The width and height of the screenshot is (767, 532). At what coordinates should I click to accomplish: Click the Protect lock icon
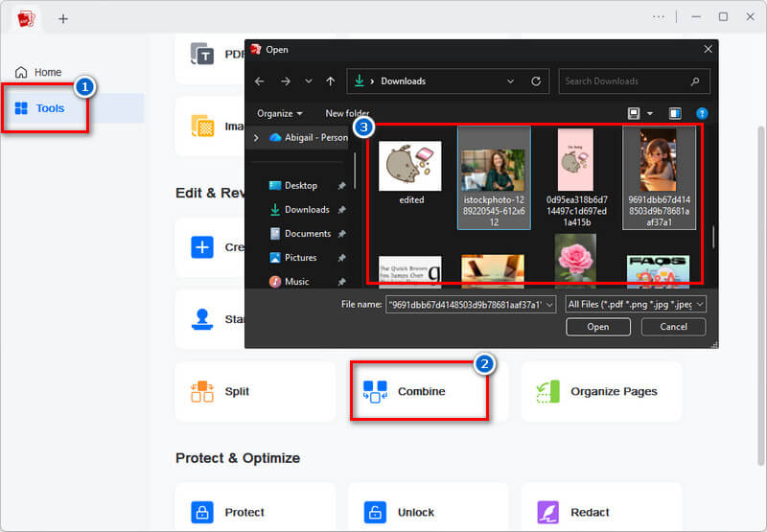[202, 512]
